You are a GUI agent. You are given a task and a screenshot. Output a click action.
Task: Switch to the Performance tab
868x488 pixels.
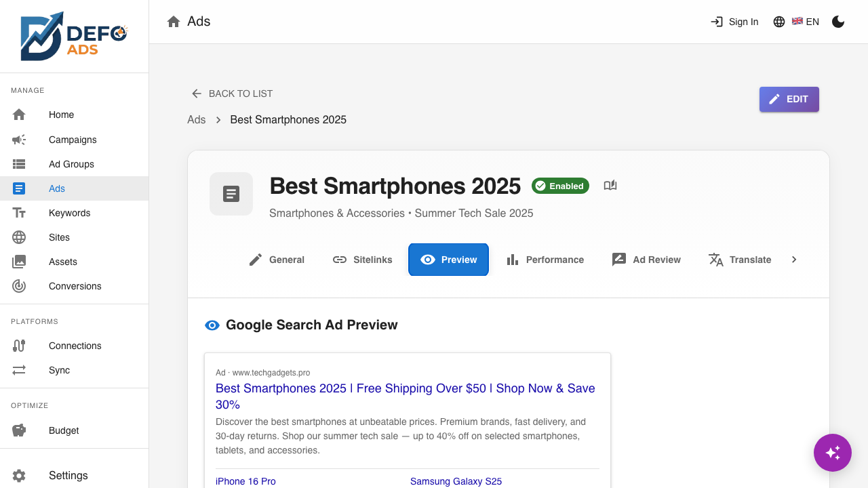coord(545,260)
